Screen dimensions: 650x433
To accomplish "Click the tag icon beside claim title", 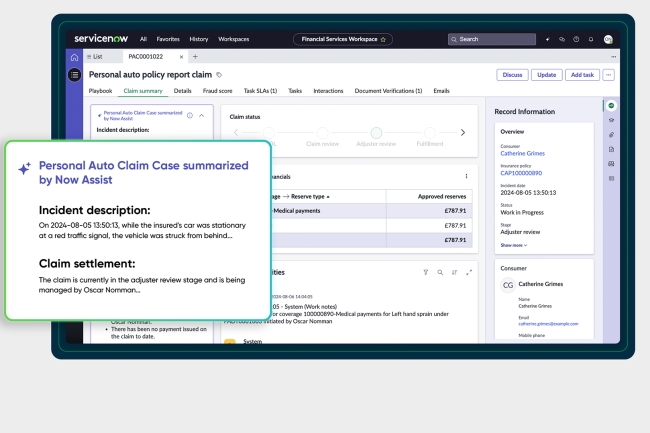I will point(220,75).
